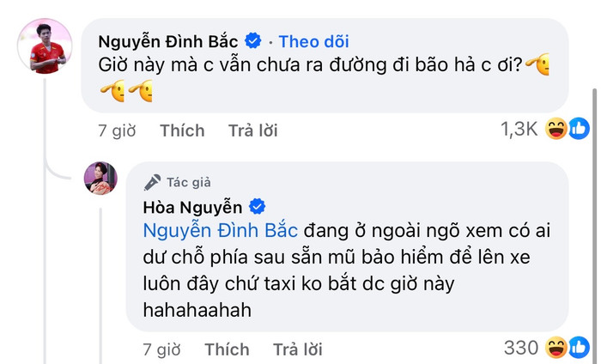Follow Nguyễn Đình Bắc via Theo dõi
Screen dimensions: 601x364
pos(313,41)
